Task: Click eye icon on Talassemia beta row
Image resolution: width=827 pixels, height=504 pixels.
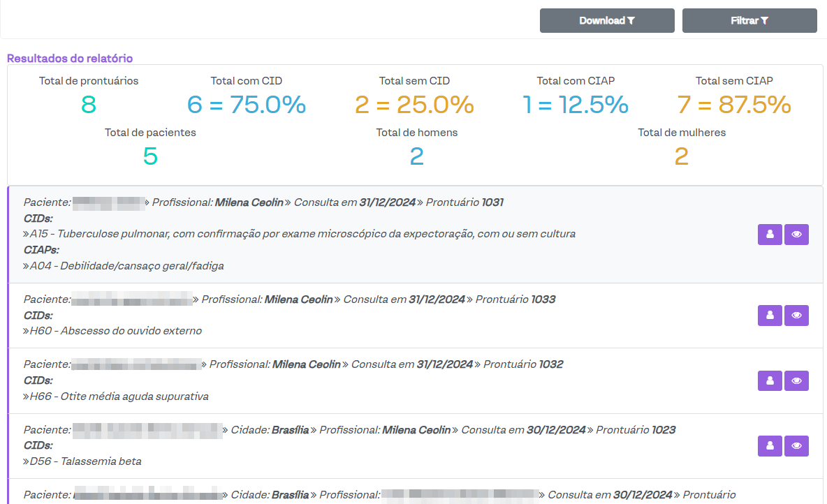Action: [x=796, y=445]
